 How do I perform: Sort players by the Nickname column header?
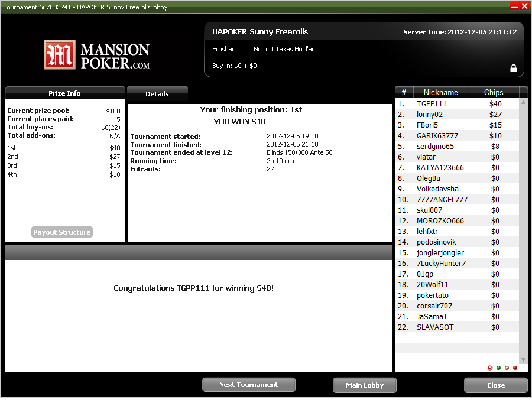[441, 92]
